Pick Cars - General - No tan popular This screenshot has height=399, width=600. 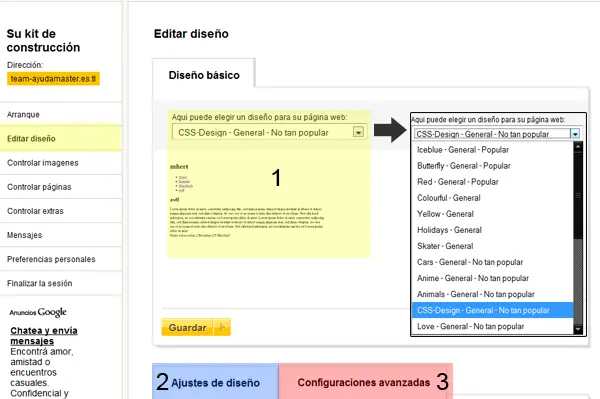tap(492, 262)
